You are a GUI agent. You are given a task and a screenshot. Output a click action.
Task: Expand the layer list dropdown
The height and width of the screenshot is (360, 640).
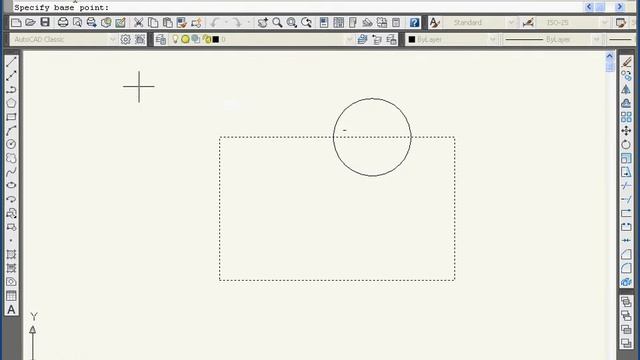[x=349, y=39]
